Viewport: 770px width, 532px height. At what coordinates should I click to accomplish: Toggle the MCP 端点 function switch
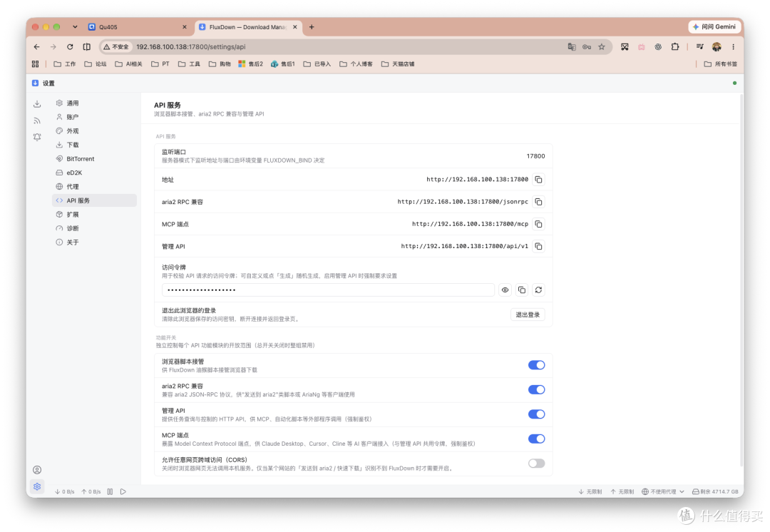[x=536, y=439]
